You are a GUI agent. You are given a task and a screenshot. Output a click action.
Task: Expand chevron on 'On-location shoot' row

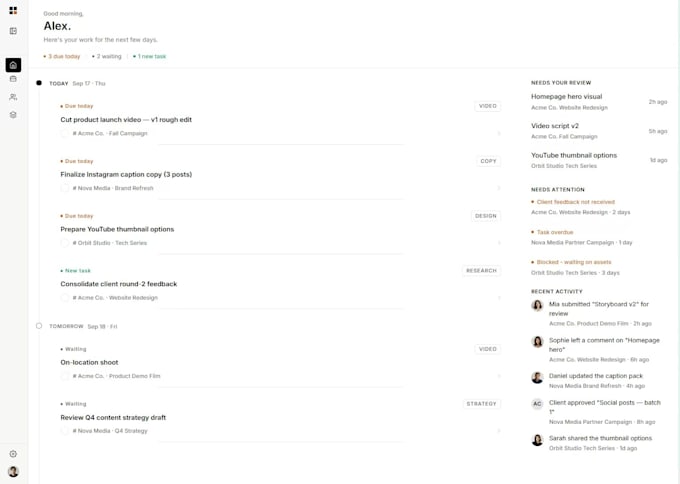click(x=499, y=376)
